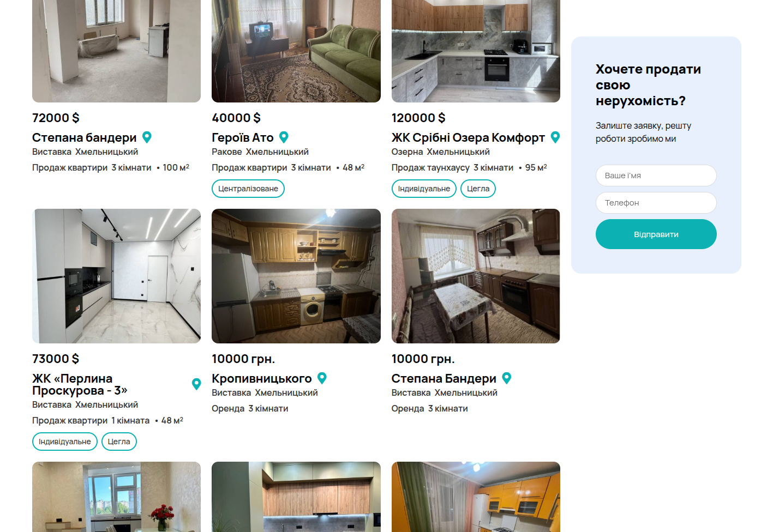Focus the Телефон input field
Image resolution: width=773 pixels, height=532 pixels.
click(x=656, y=203)
